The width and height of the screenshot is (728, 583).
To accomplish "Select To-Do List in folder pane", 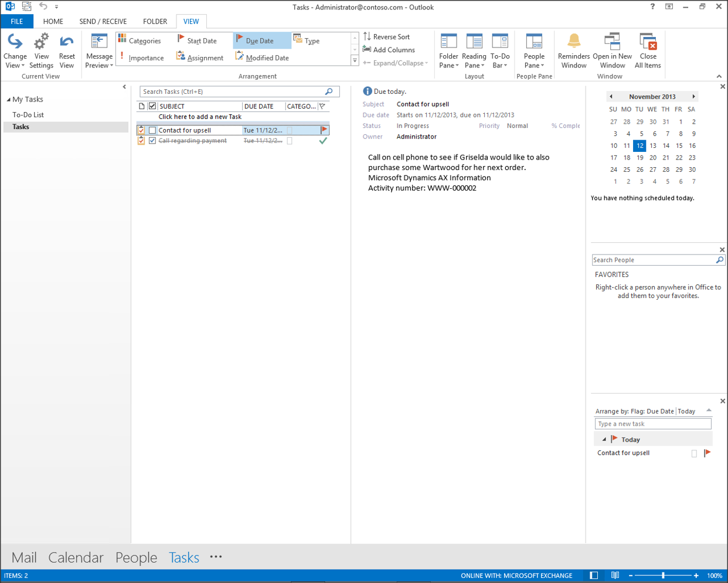I will click(x=28, y=115).
